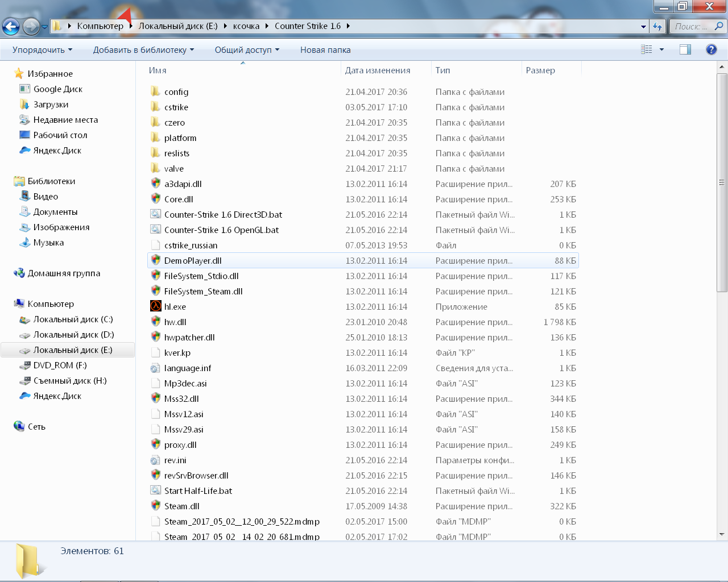Screen dimensions: 728x582
Task: Open "Недавние места" in sidebar
Action: point(65,120)
